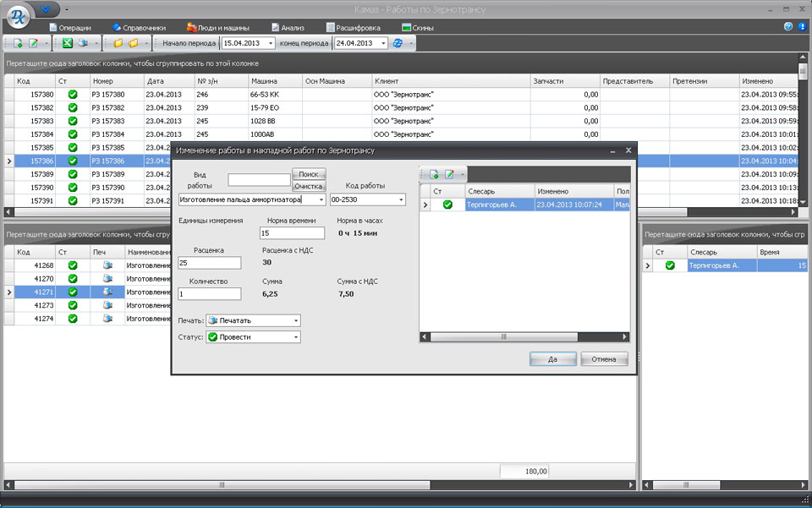The height and width of the screenshot is (508, 812).
Task: Click the first yellow folder toolbar icon
Action: [118, 43]
